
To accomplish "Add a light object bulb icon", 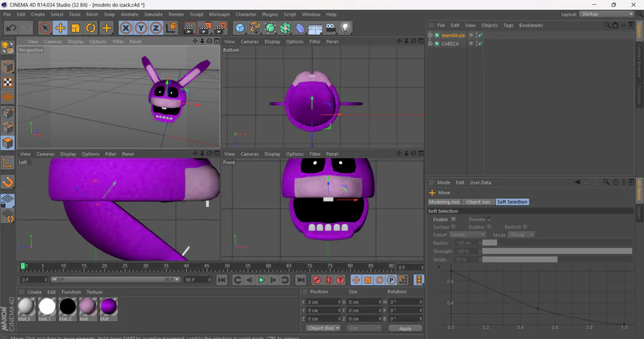I will tap(346, 28).
